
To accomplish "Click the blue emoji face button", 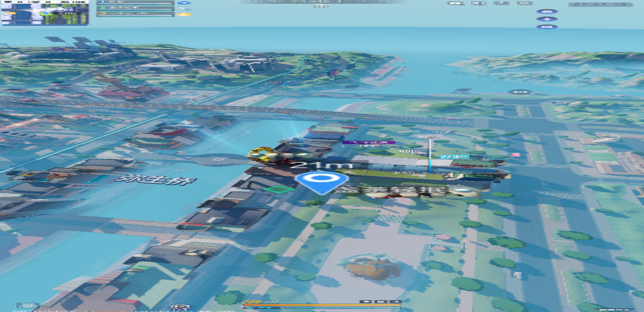I will tap(547, 12).
